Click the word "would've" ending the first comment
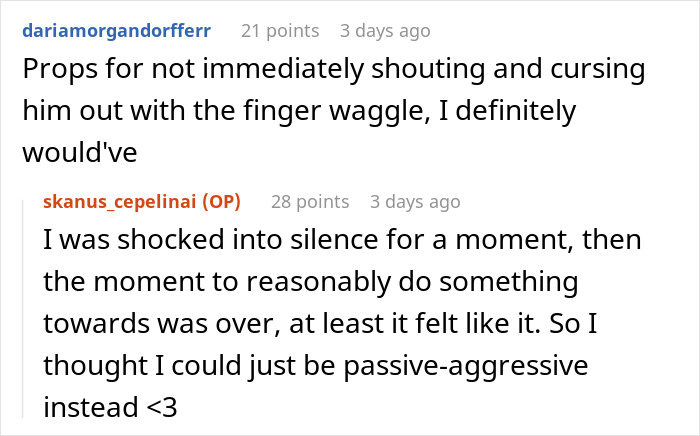This screenshot has height=436, width=700. tap(79, 152)
